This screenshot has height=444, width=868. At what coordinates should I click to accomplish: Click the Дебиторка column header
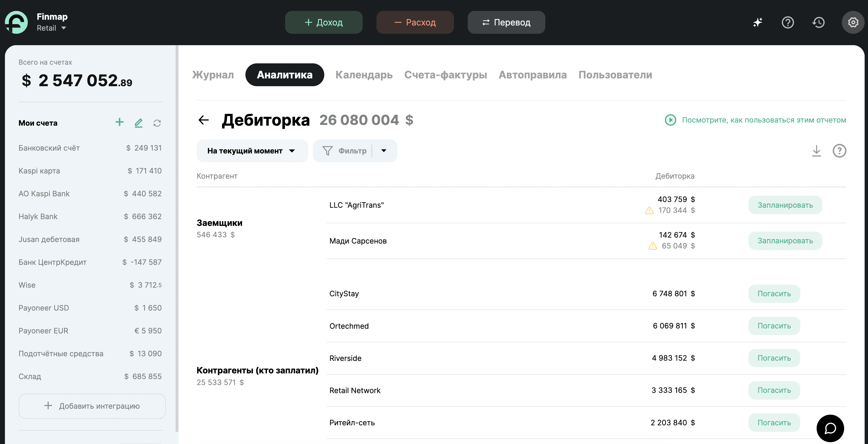[674, 176]
